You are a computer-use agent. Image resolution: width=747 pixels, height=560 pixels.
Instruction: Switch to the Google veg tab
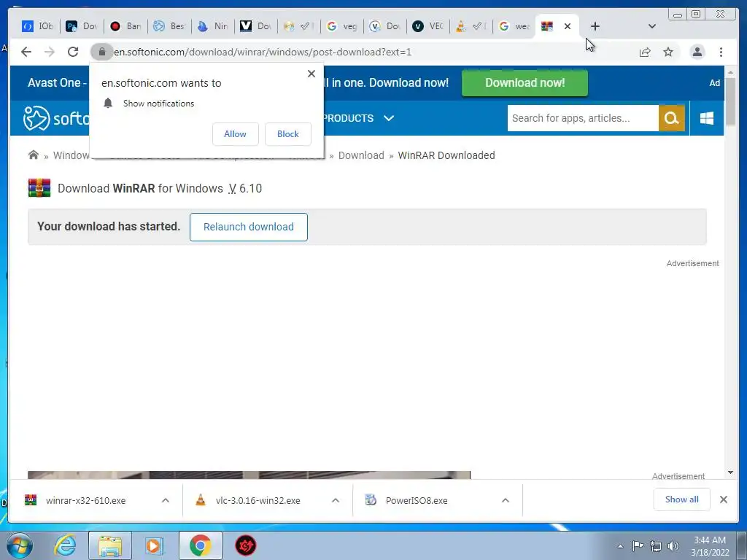tap(343, 26)
